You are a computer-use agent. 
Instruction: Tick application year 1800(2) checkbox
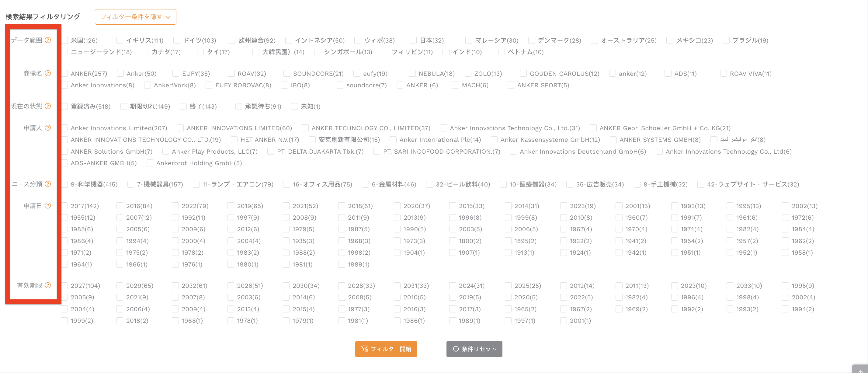tap(453, 241)
